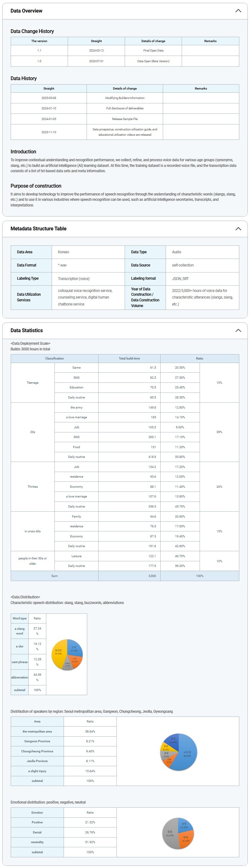Click the Data Overview panel title
Image resolution: width=250 pixels, height=868 pixels.
[26, 11]
